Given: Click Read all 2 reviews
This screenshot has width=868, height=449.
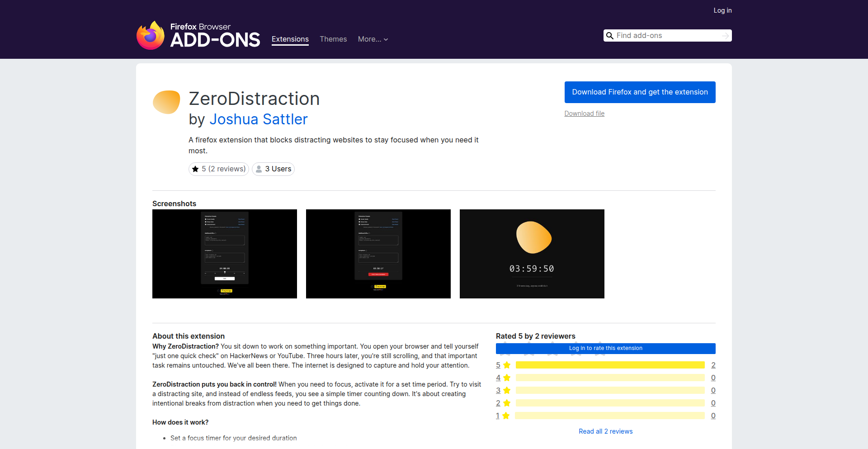Looking at the screenshot, I should [606, 431].
